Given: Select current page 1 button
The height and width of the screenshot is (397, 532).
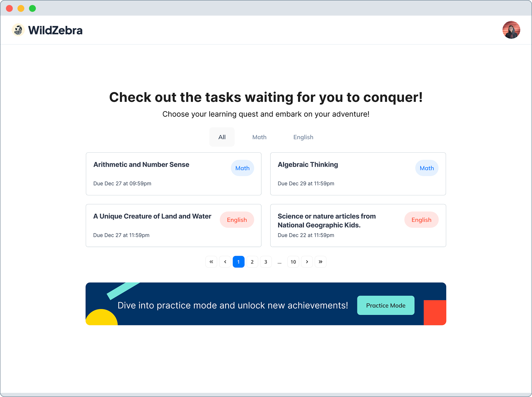Looking at the screenshot, I should tap(239, 262).
